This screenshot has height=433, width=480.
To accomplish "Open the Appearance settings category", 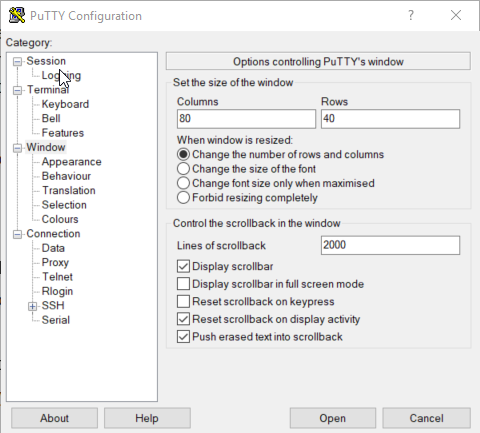I will tap(72, 162).
